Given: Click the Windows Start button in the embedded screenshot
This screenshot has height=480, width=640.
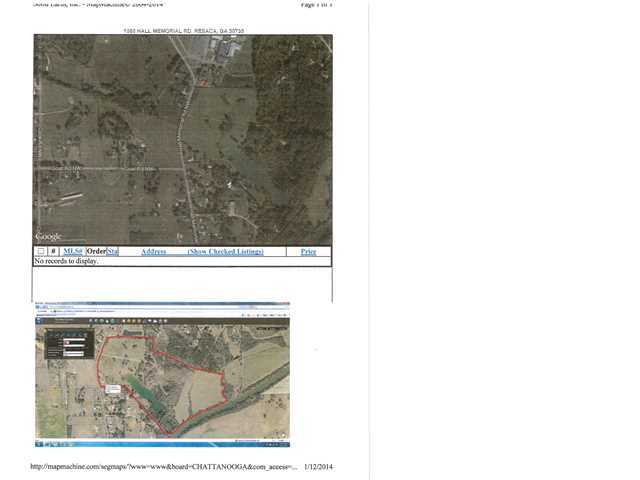Looking at the screenshot, I should point(39,444).
